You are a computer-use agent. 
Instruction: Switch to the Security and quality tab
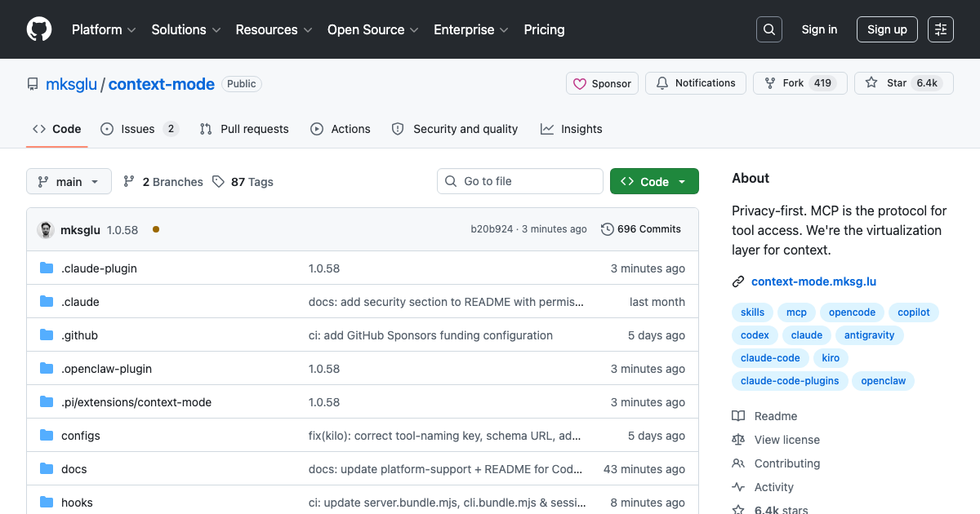click(x=455, y=129)
